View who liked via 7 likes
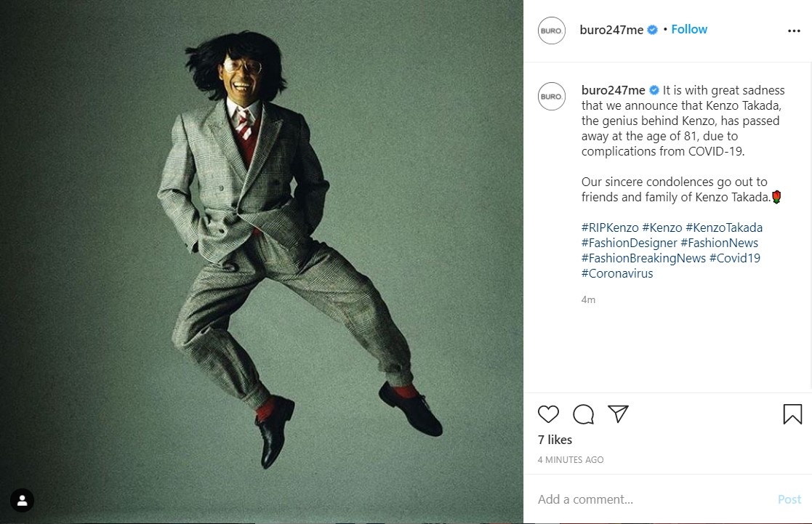 click(555, 440)
